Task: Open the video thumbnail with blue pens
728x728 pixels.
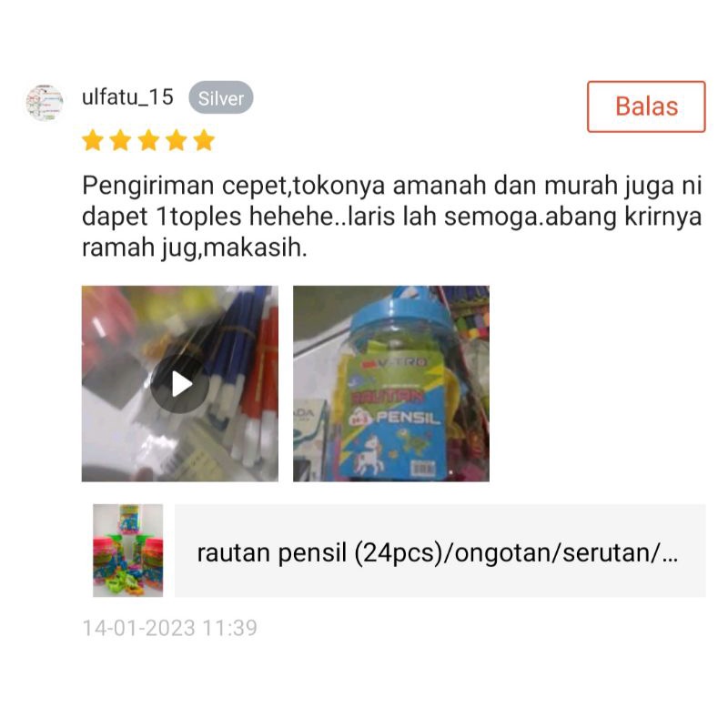Action: click(x=180, y=383)
